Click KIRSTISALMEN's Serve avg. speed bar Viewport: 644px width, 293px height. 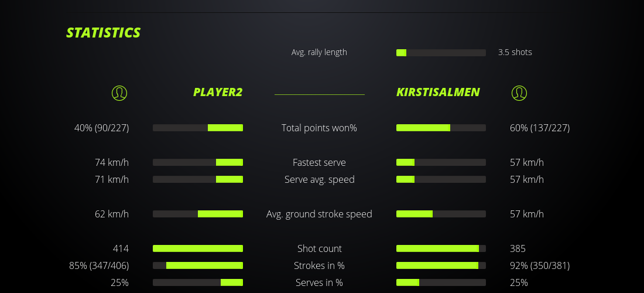click(441, 179)
